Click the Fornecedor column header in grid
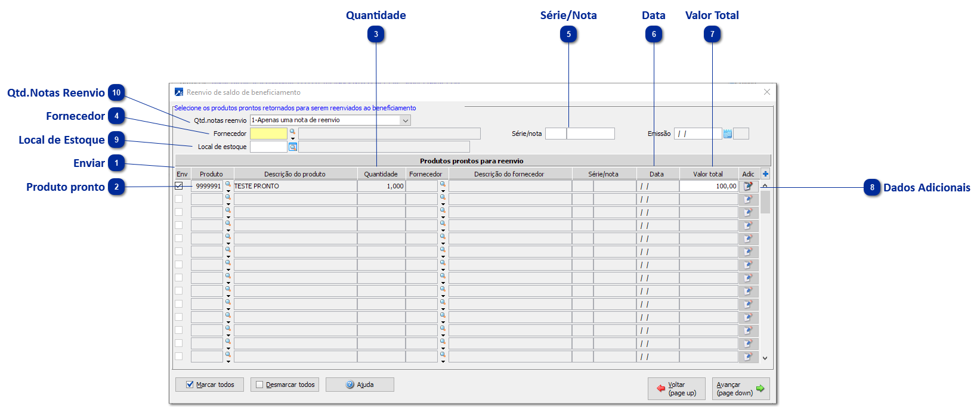The height and width of the screenshot is (409, 980). coord(426,174)
